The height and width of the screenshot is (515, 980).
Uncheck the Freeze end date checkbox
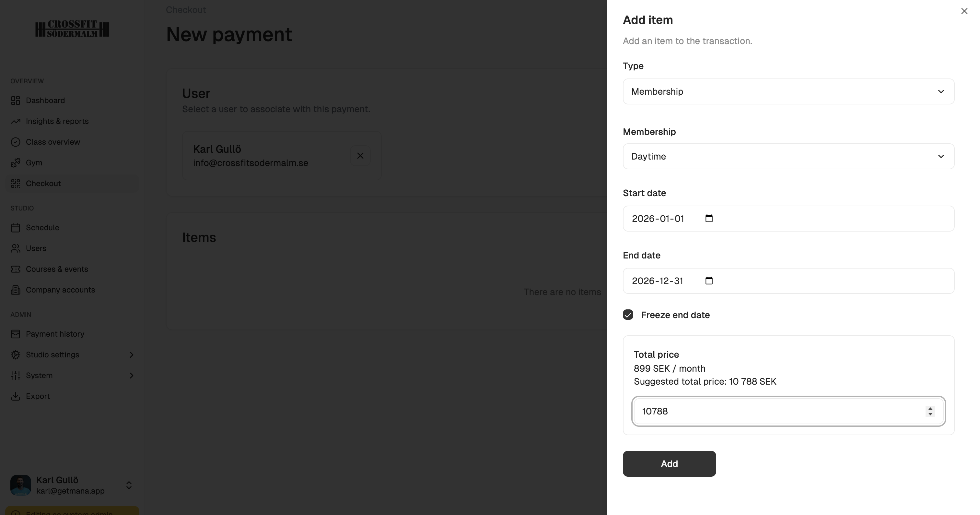tap(628, 315)
